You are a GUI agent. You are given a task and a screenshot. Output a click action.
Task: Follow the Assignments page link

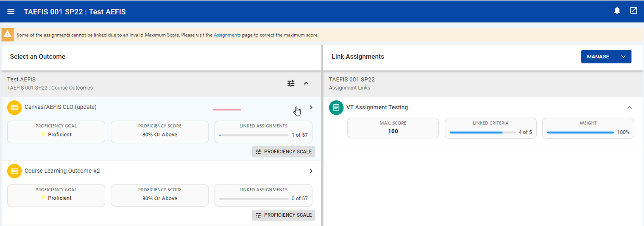click(x=227, y=35)
